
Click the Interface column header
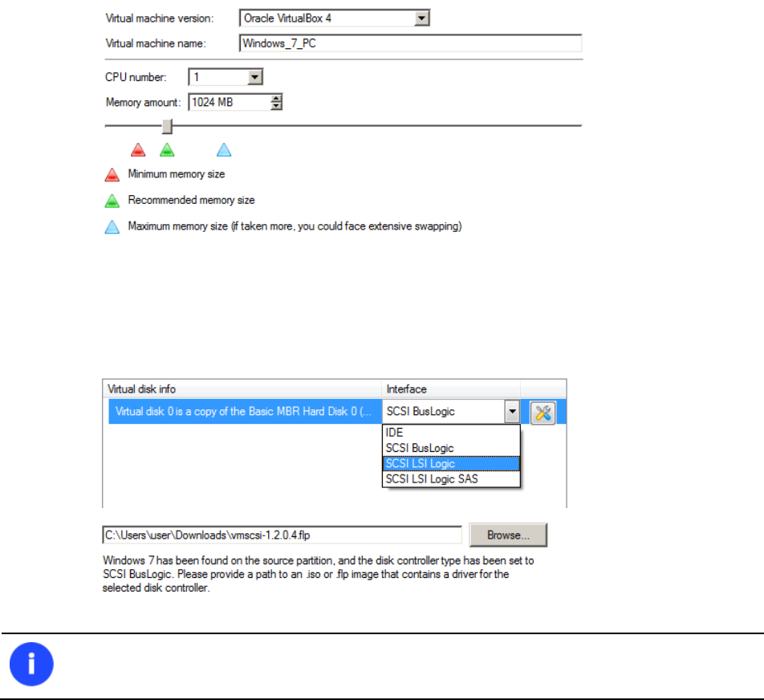pyautogui.click(x=451, y=389)
